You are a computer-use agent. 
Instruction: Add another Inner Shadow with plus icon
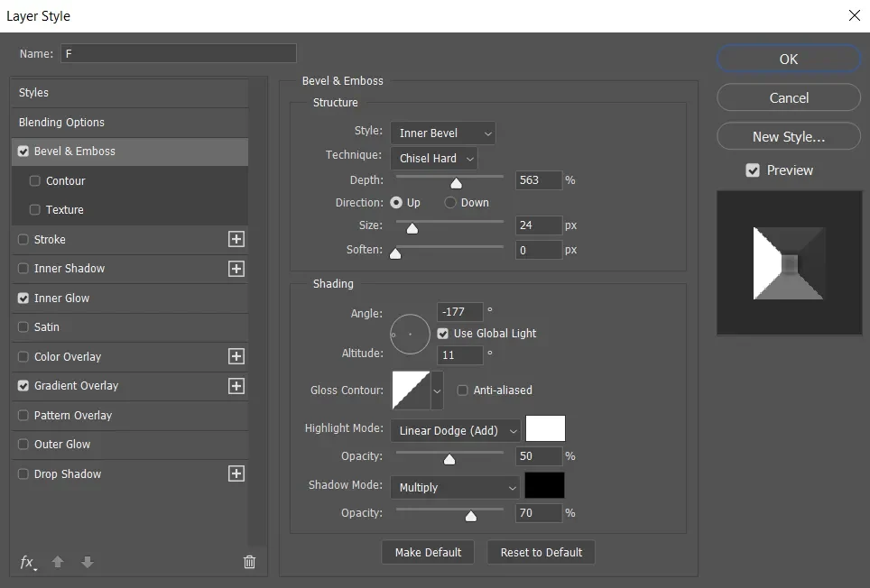point(236,269)
